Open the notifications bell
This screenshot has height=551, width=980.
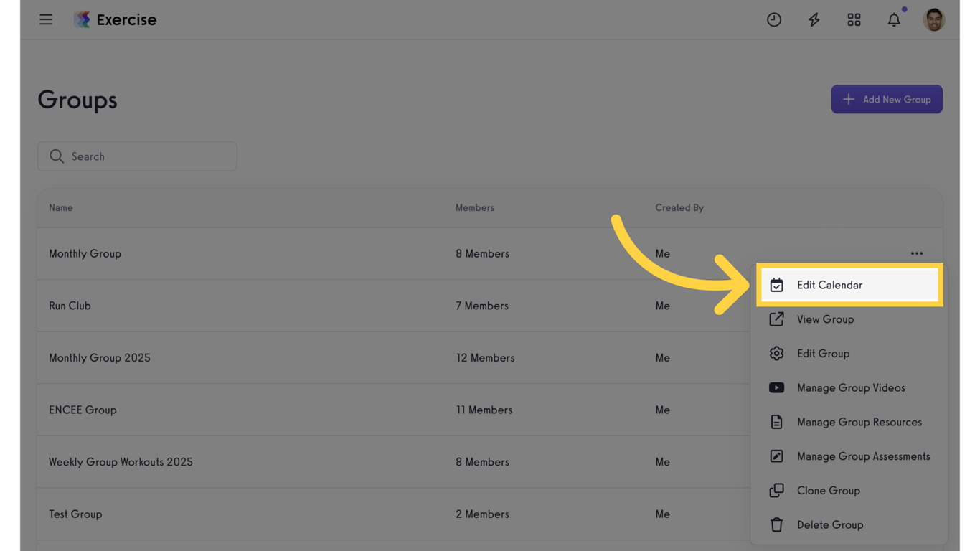click(x=894, y=20)
